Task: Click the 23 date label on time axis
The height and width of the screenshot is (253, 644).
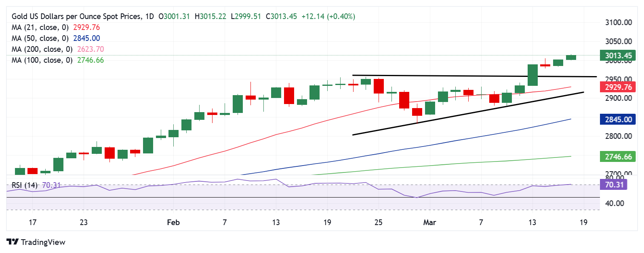Action: point(84,222)
